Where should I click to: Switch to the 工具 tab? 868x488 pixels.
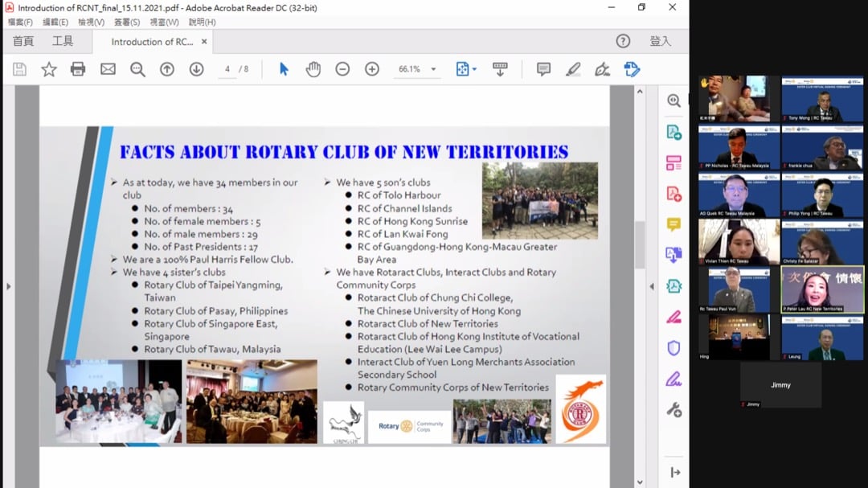(63, 41)
